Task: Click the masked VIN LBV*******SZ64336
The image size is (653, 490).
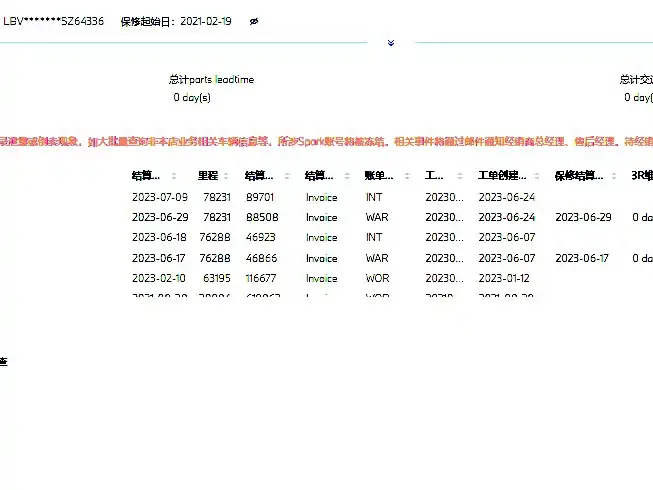Action: tap(53, 21)
